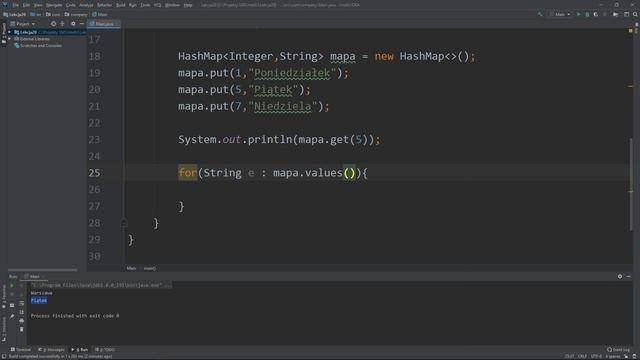The height and width of the screenshot is (360, 640).
Task: Click the Build project hammer icon
Action: 540,14
